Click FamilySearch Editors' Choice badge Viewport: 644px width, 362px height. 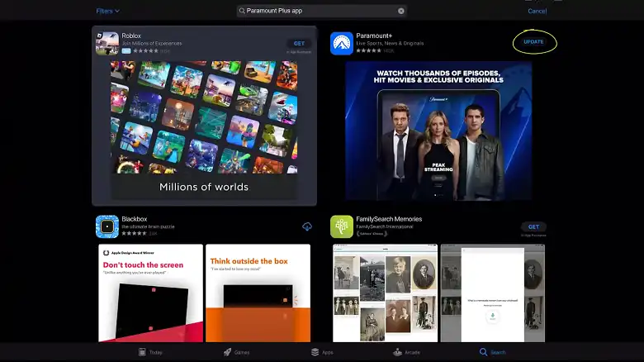click(x=372, y=234)
